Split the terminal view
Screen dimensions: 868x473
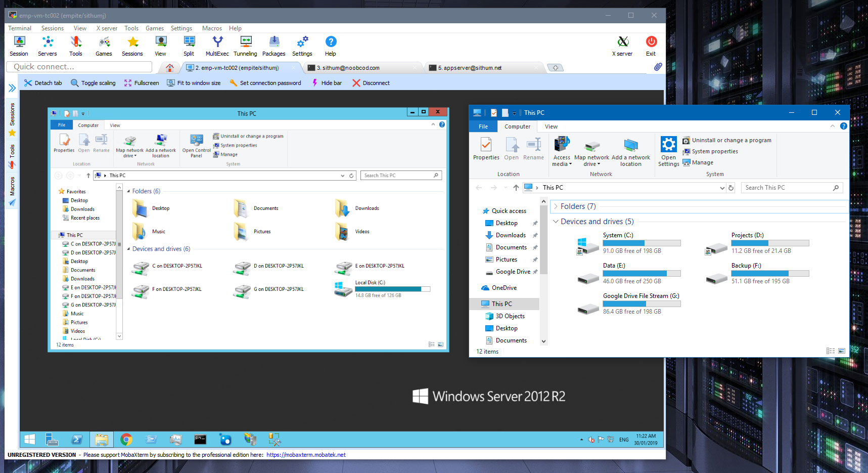coord(189,46)
